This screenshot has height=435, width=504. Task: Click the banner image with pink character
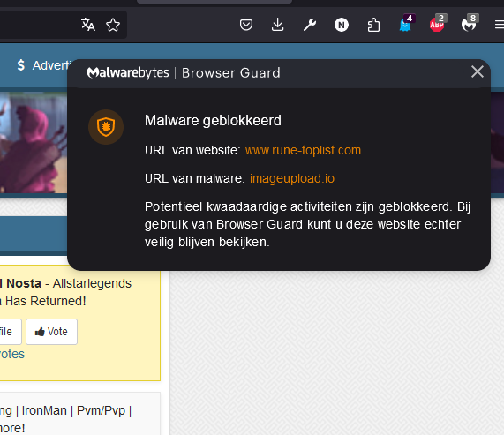click(x=34, y=143)
